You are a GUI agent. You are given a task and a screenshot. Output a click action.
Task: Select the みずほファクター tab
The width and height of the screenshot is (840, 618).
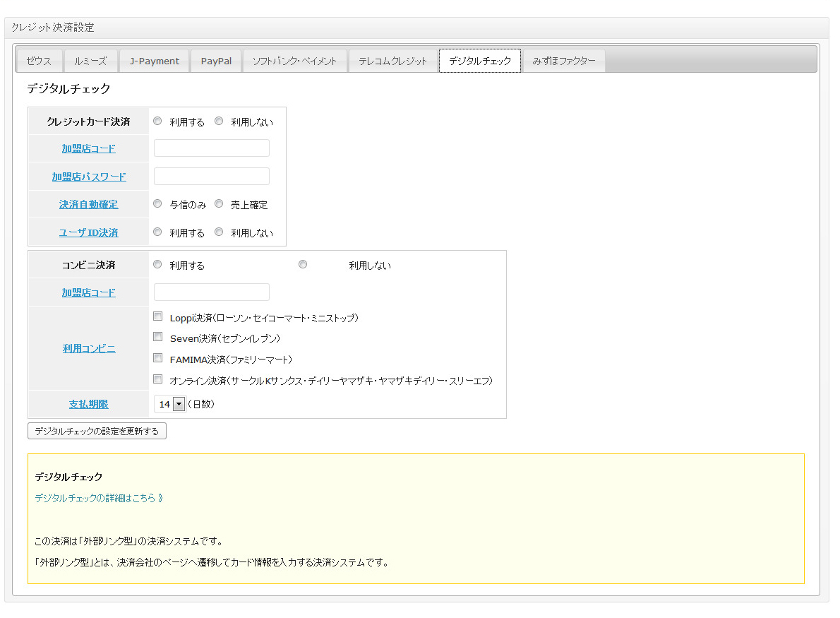click(563, 61)
